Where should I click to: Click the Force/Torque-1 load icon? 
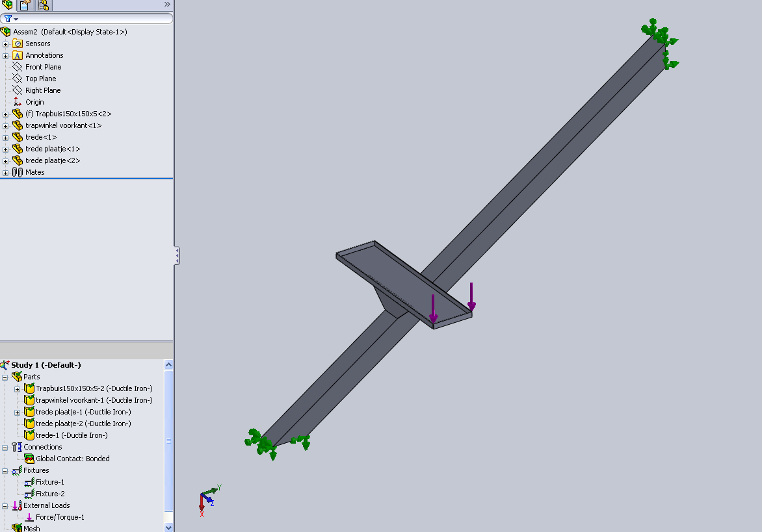29,517
